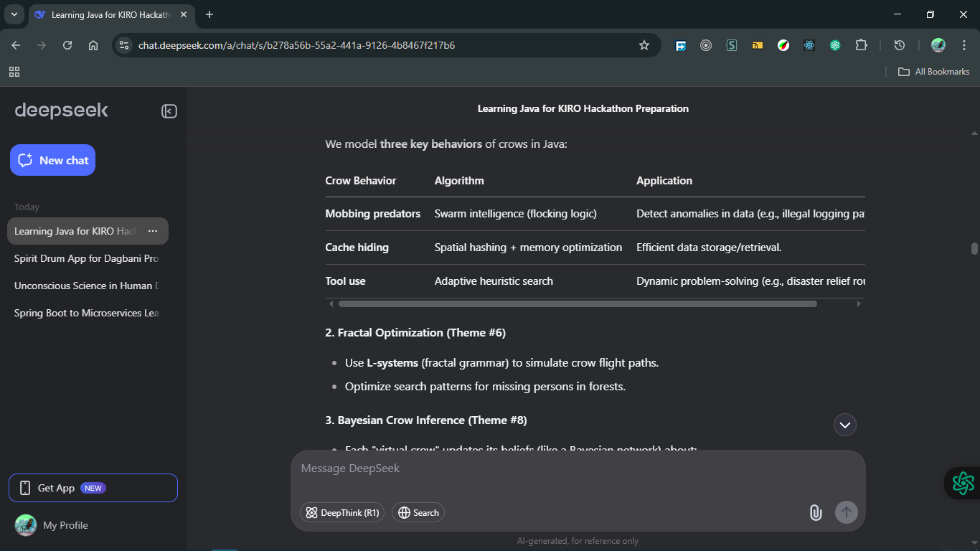Click the conversation title heading
The width and height of the screenshot is (980, 551).
(x=583, y=109)
